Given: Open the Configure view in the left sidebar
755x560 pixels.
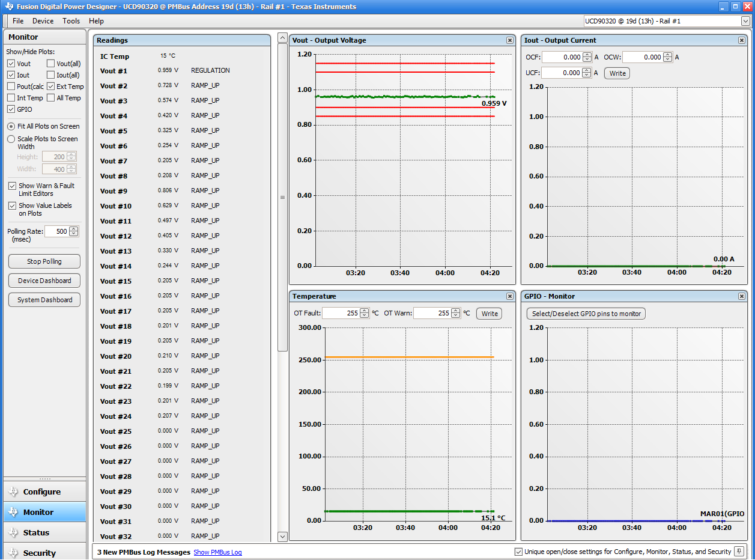Looking at the screenshot, I should 44,491.
